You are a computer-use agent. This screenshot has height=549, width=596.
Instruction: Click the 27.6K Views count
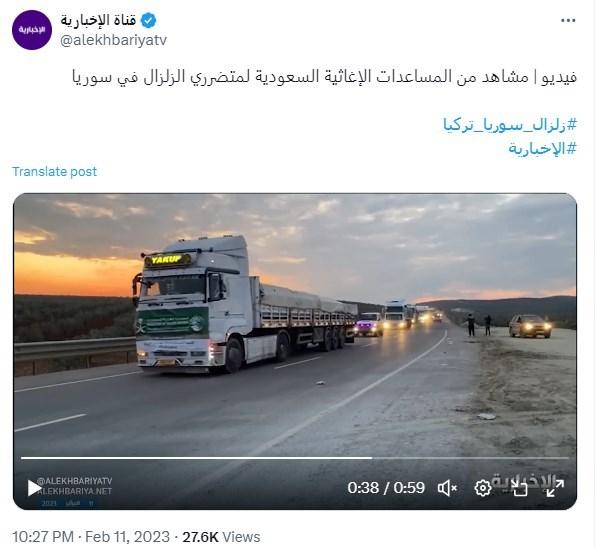(x=221, y=537)
